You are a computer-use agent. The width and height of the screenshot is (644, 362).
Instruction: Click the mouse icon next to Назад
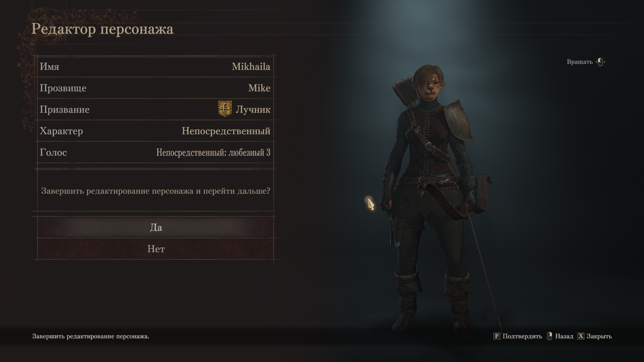point(549,336)
